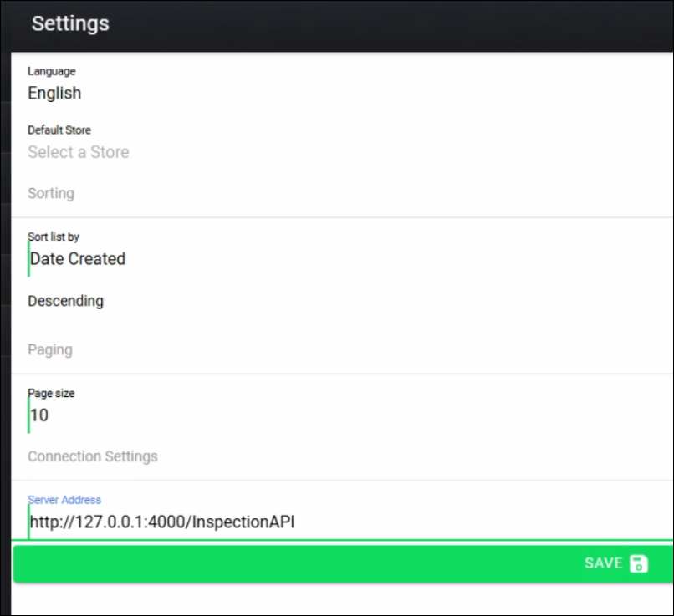Image resolution: width=674 pixels, height=616 pixels.
Task: Click the blue Server Address label
Action: [64, 500]
